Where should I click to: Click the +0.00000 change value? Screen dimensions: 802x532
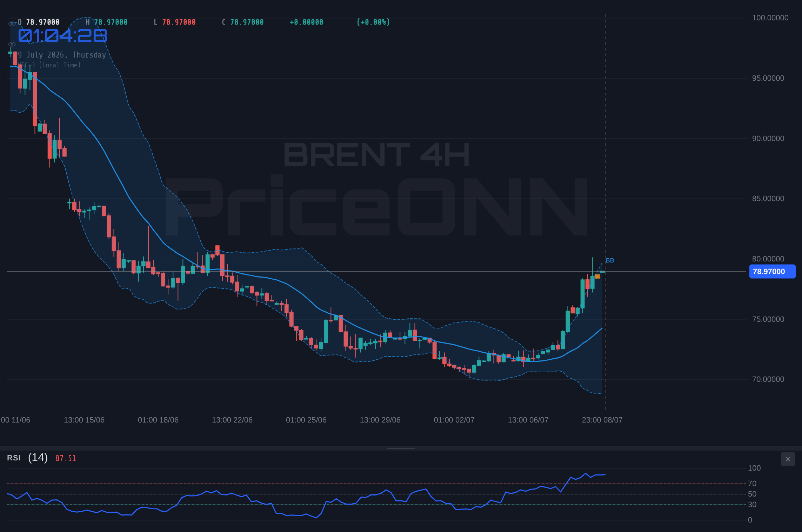306,22
